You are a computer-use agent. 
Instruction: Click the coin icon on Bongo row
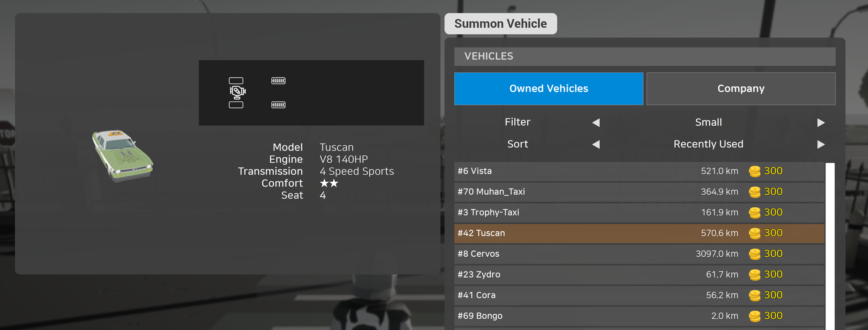[x=755, y=316]
